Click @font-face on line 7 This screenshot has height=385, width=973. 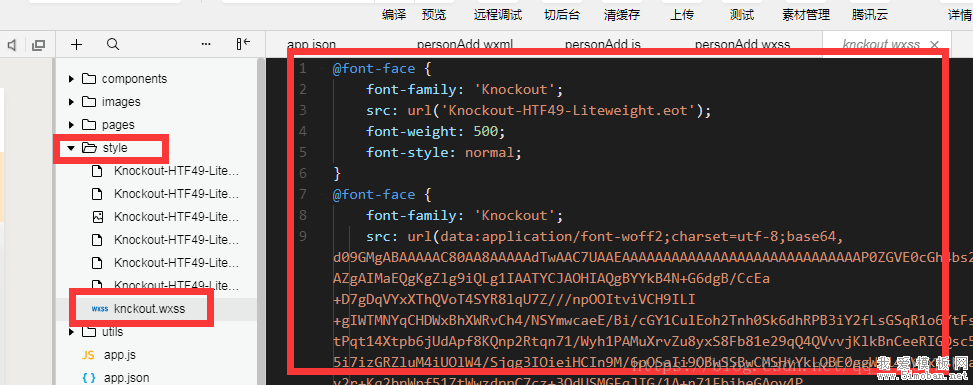(x=374, y=195)
